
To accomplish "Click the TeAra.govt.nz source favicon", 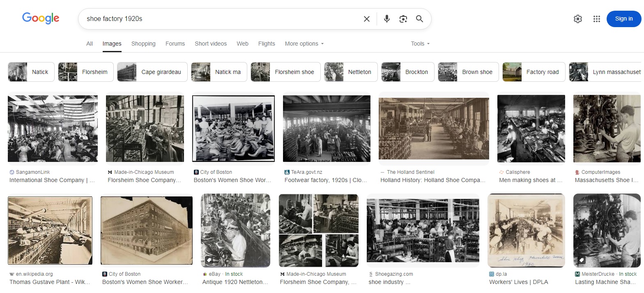I will point(287,172).
